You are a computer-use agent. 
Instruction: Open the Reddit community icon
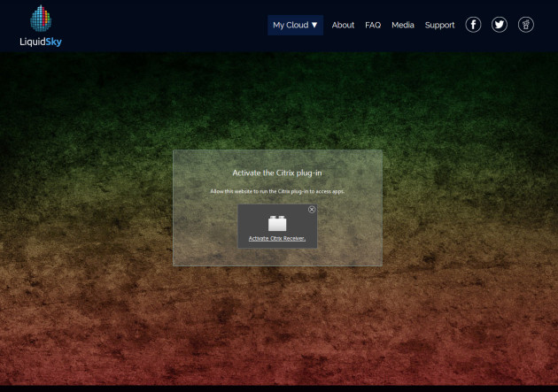point(525,25)
